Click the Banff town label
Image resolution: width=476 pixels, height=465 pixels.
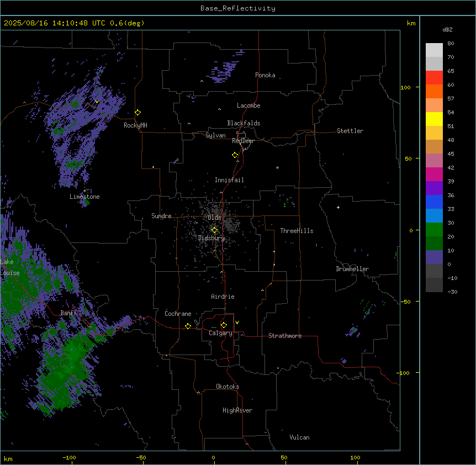click(x=68, y=313)
